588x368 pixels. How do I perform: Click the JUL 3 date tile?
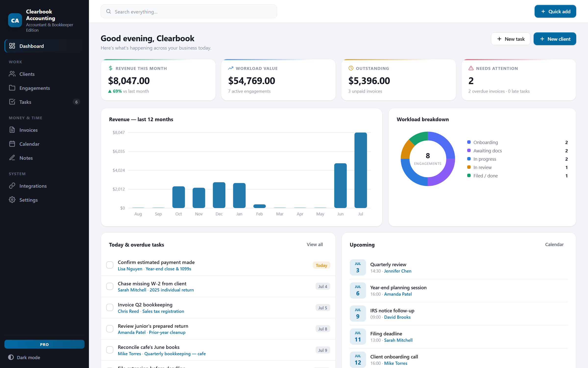[358, 267]
